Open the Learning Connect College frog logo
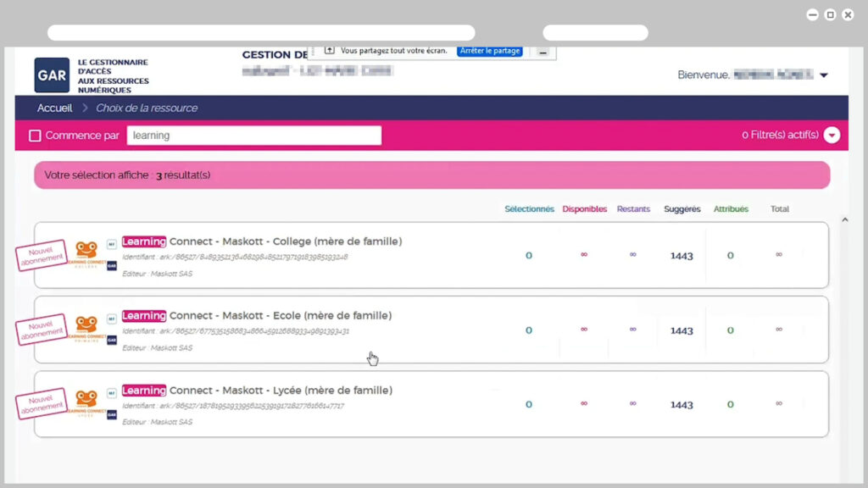The height and width of the screenshot is (488, 868). click(86, 254)
